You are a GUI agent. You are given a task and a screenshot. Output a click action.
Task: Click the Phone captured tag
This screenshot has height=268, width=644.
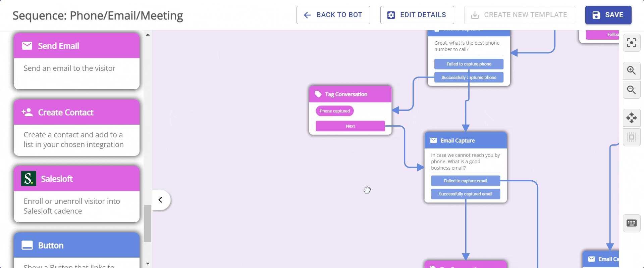coord(334,111)
